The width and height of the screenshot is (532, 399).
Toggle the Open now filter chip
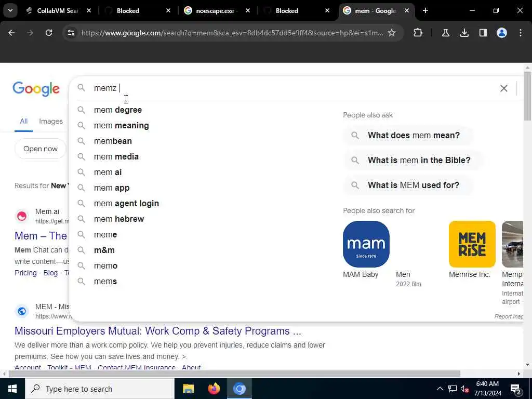click(x=41, y=149)
